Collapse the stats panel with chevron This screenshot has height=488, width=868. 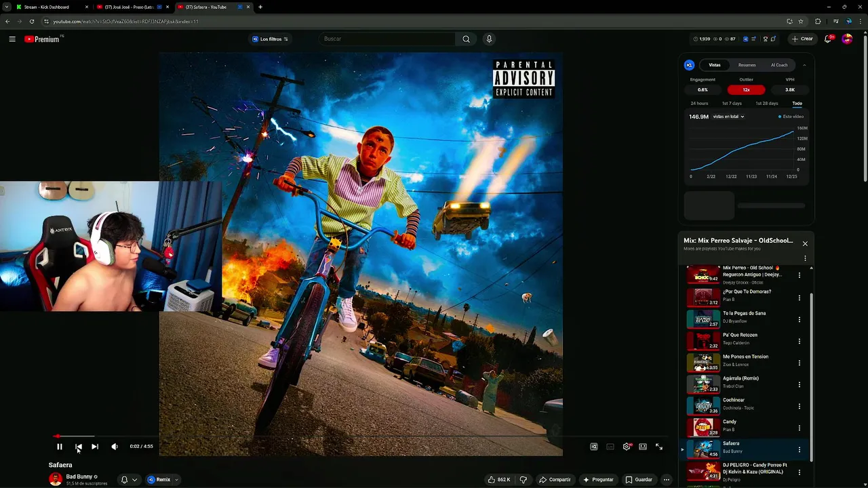point(804,65)
